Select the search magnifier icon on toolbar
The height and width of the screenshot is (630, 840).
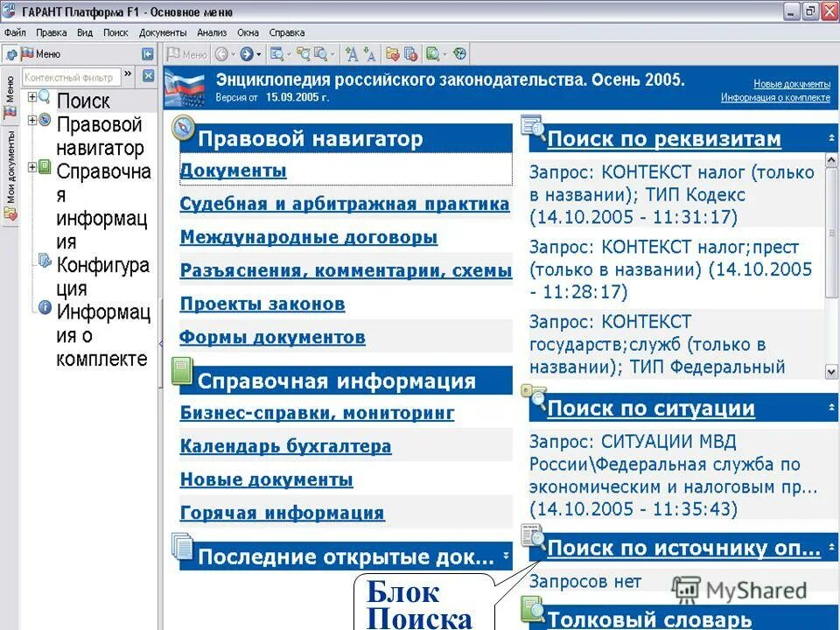click(278, 53)
